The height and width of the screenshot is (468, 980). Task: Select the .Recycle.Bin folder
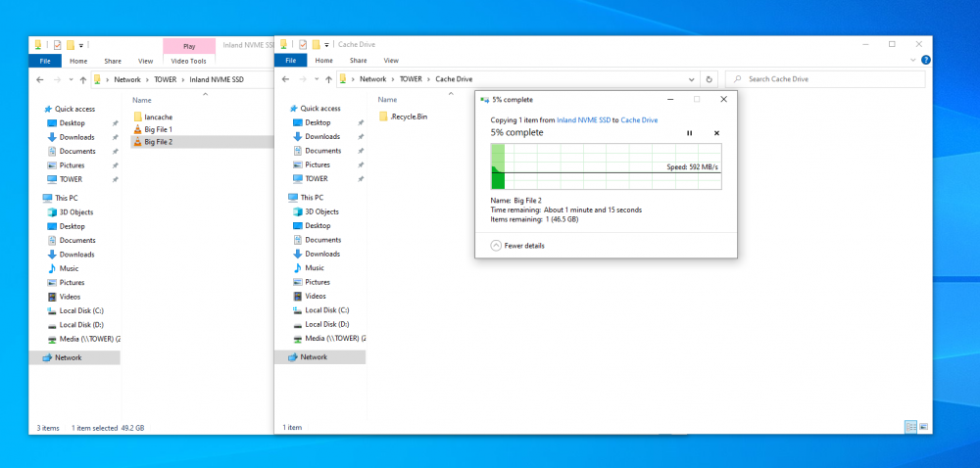click(x=403, y=117)
